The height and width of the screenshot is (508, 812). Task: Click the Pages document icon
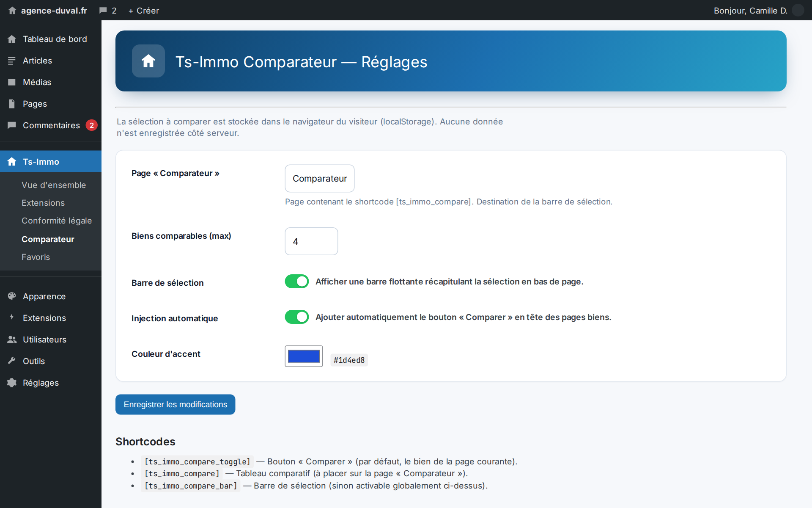coord(12,104)
